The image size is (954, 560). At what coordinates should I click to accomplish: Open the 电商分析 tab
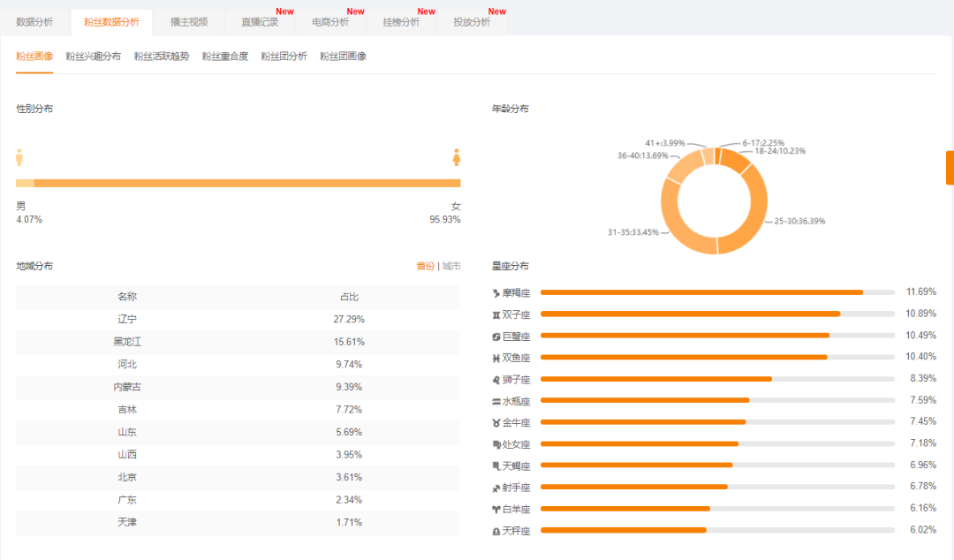point(330,22)
